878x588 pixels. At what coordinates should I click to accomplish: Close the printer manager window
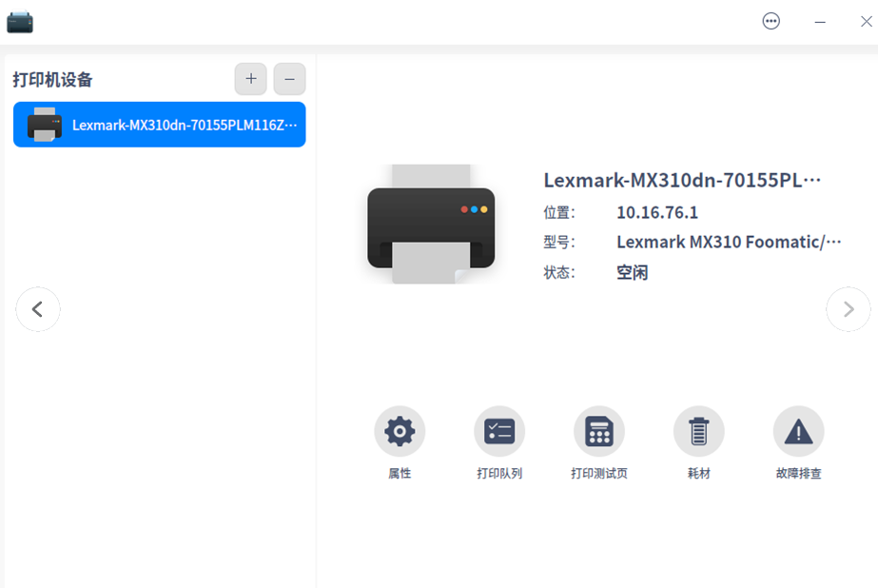tap(866, 22)
